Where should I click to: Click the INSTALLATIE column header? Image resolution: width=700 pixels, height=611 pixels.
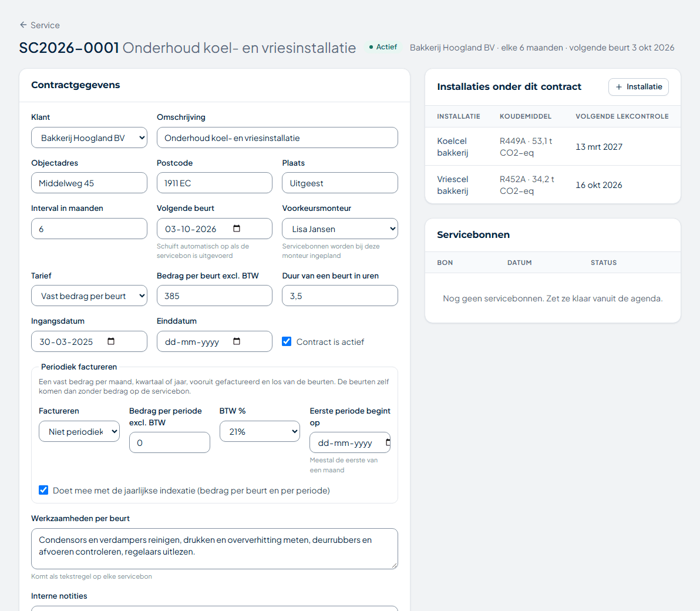pyautogui.click(x=459, y=116)
